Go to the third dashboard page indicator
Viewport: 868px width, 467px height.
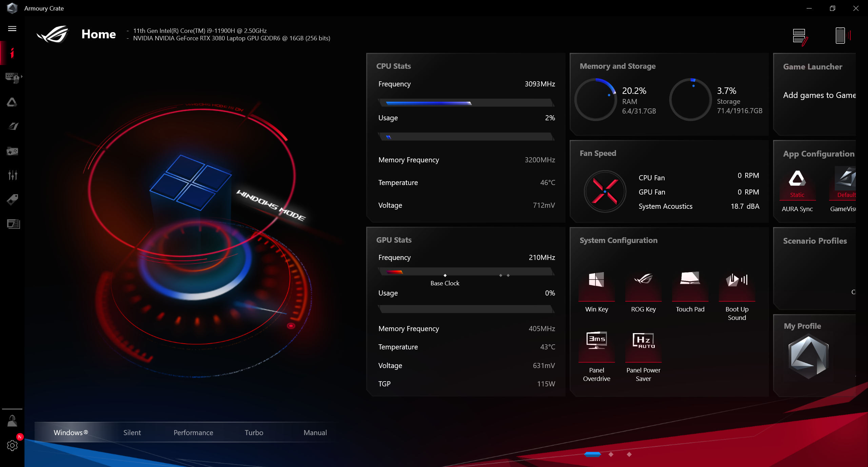629,454
